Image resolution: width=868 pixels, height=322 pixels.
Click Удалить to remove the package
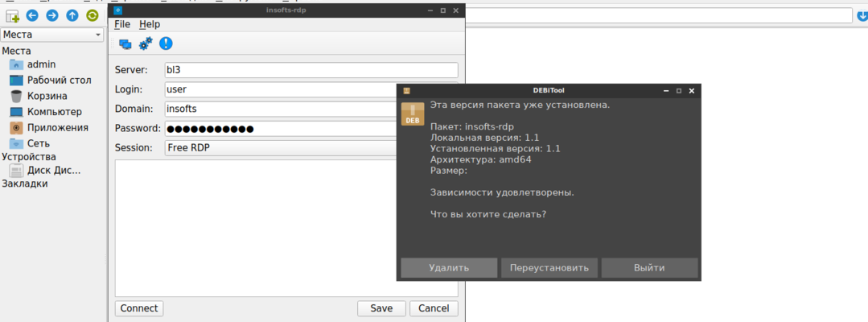click(449, 268)
